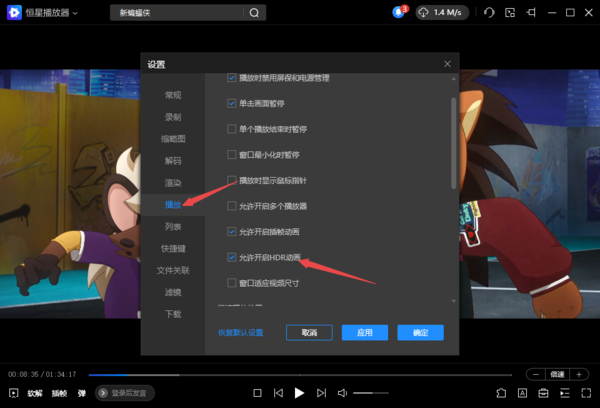Open the skin/theme shirt icon
The height and width of the screenshot is (408, 600).
pyautogui.click(x=501, y=393)
